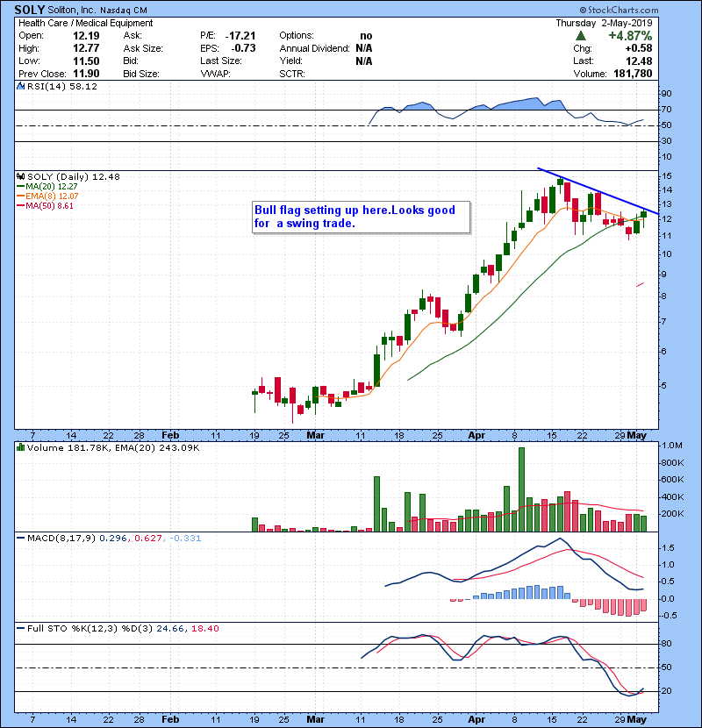
Task: Click the Soliton, Inc. company name
Action: point(72,11)
